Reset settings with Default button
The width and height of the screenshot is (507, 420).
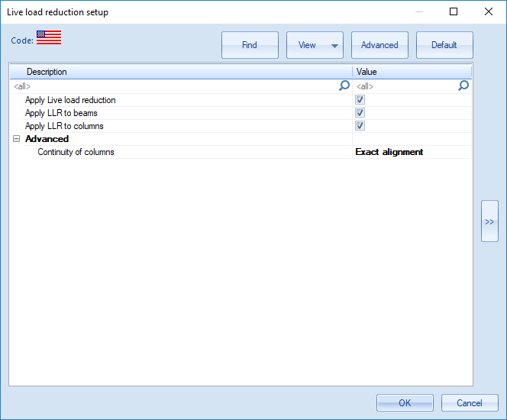(x=444, y=45)
